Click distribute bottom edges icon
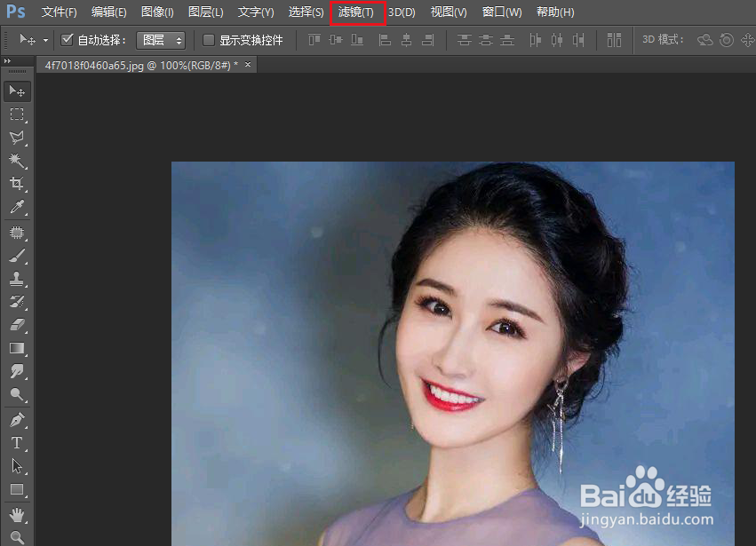 coord(506,40)
